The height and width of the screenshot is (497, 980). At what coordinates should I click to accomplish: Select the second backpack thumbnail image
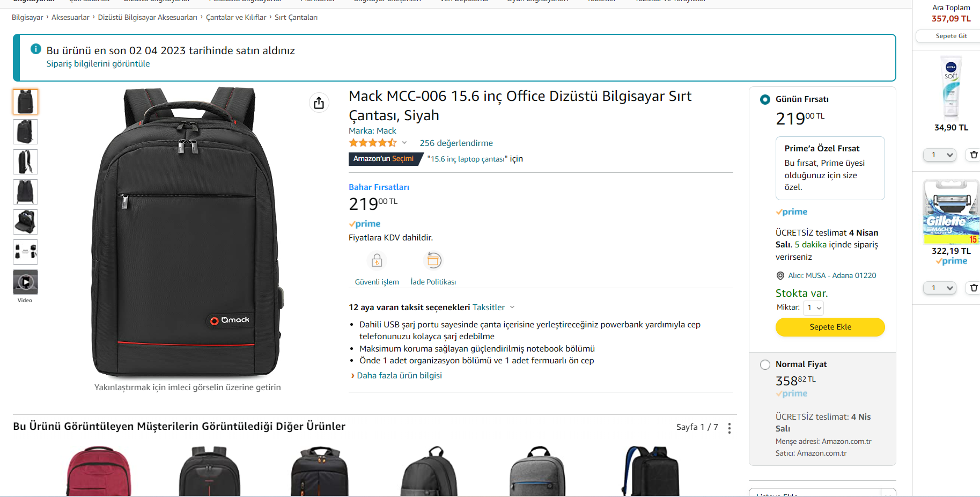[25, 131]
